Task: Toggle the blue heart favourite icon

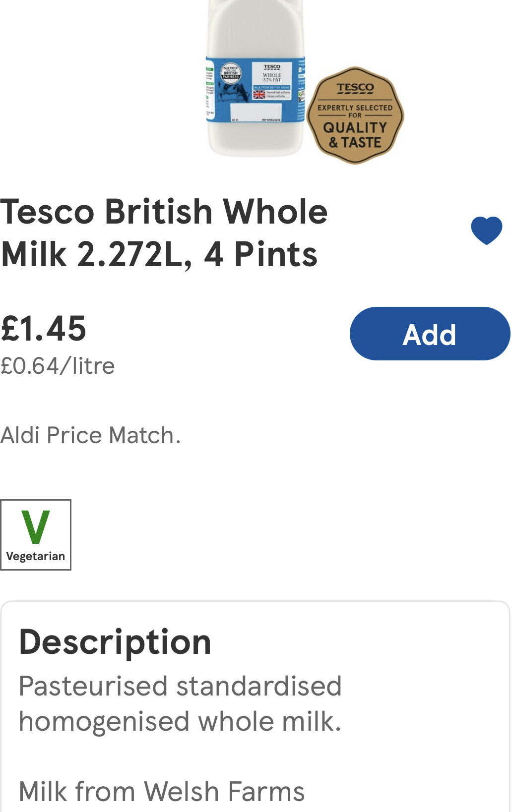Action: click(x=486, y=231)
